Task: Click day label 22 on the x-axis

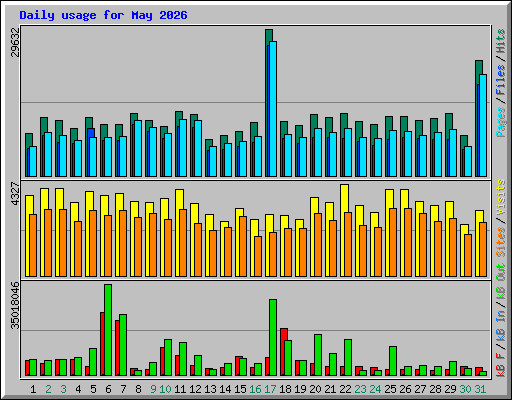Action: tap(345, 389)
